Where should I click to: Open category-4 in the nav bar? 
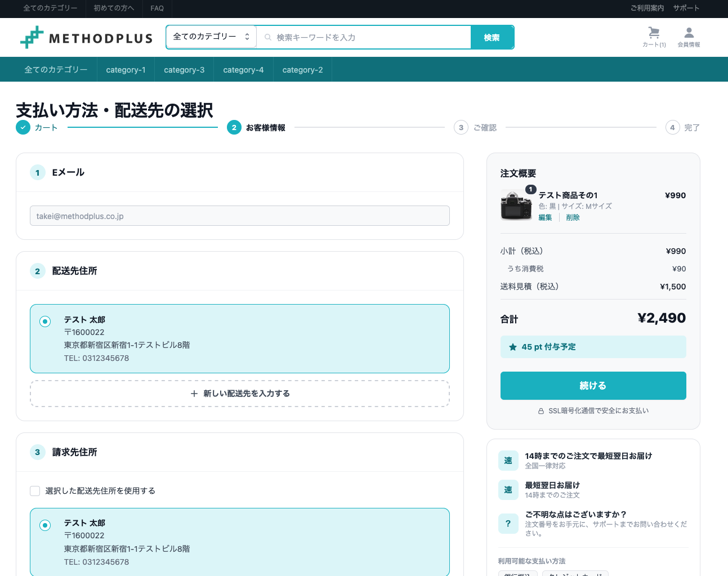243,70
